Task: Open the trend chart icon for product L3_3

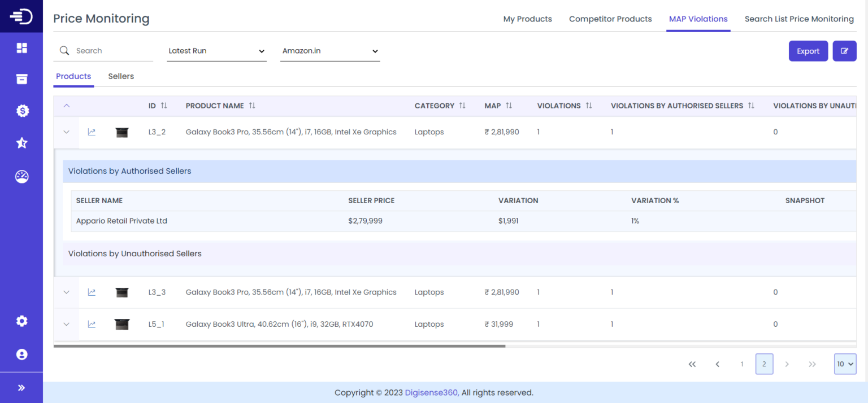Action: coord(92,292)
